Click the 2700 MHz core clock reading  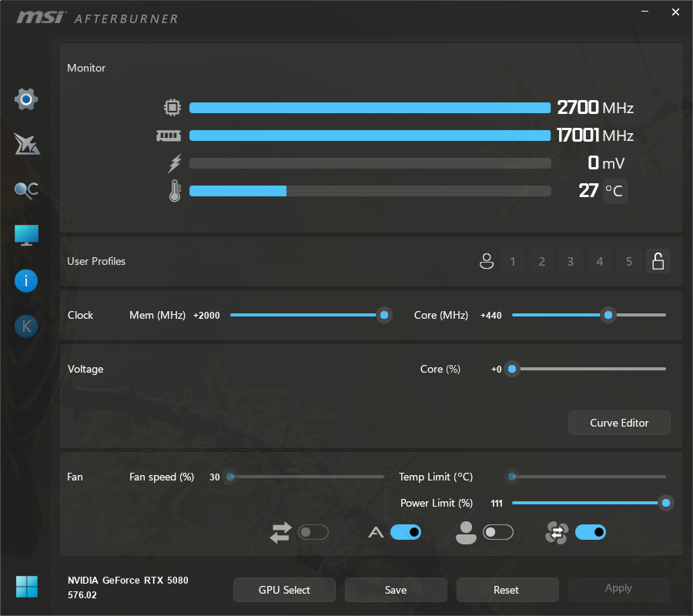tap(595, 107)
